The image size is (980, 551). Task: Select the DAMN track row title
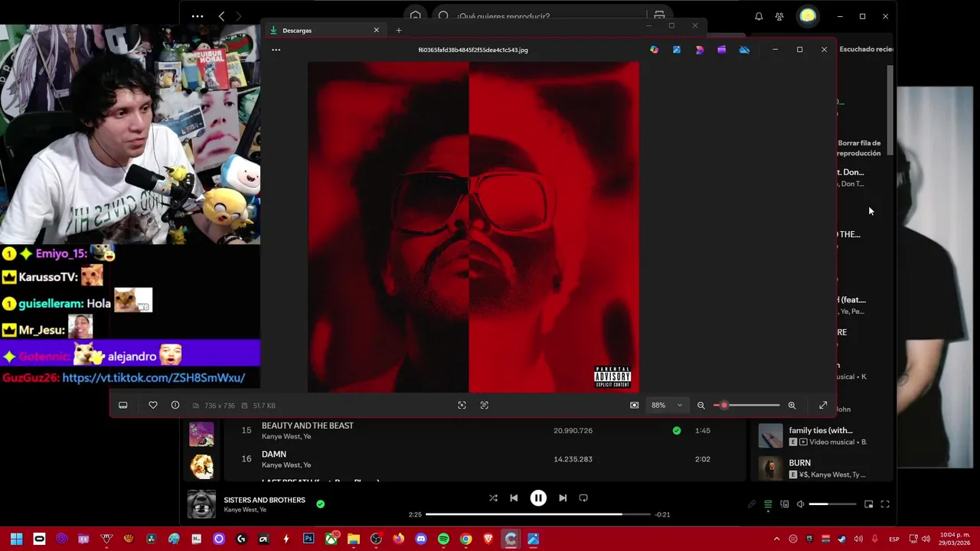[x=274, y=454]
